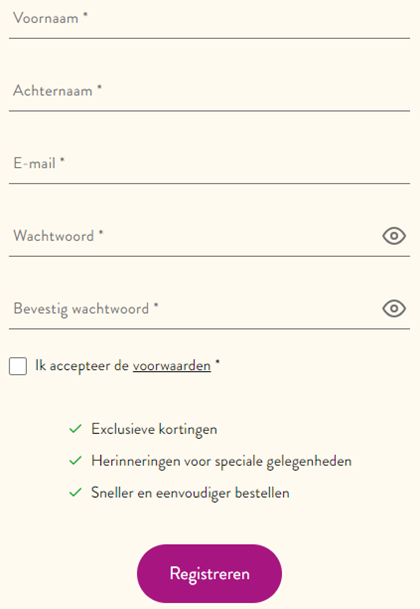Open the voorwaarden link
This screenshot has height=609, width=420.
tap(172, 366)
